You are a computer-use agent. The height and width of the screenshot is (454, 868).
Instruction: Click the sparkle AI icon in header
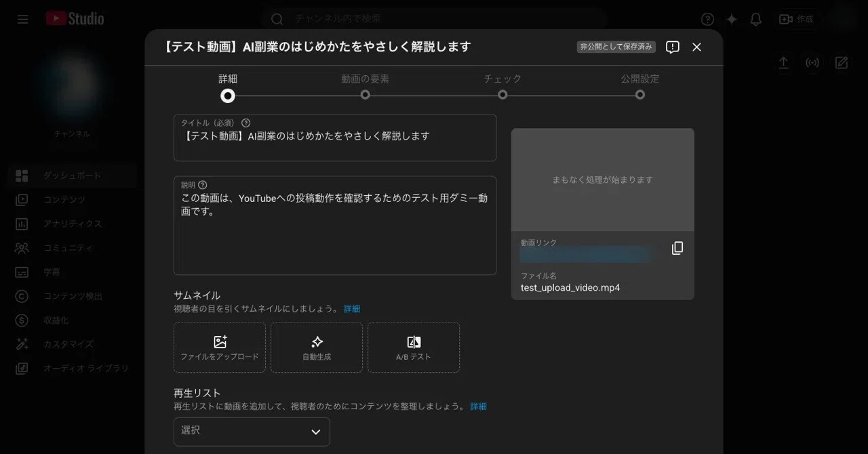732,19
